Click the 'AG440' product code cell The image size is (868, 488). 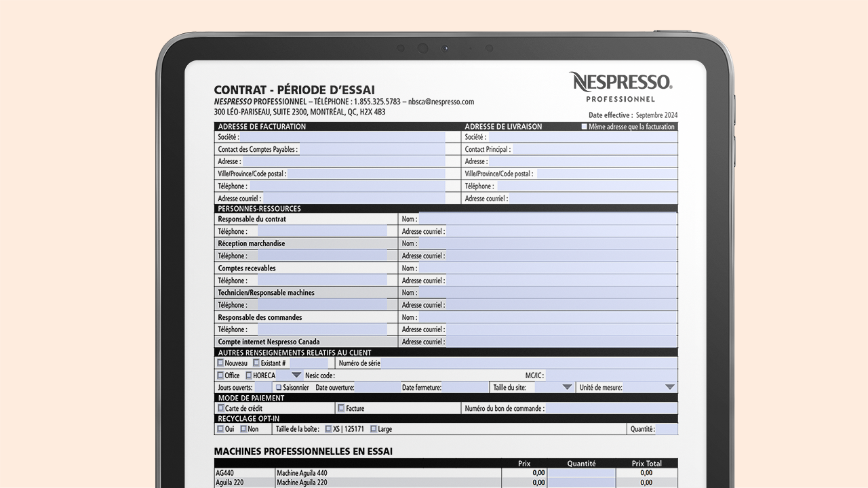click(x=244, y=472)
